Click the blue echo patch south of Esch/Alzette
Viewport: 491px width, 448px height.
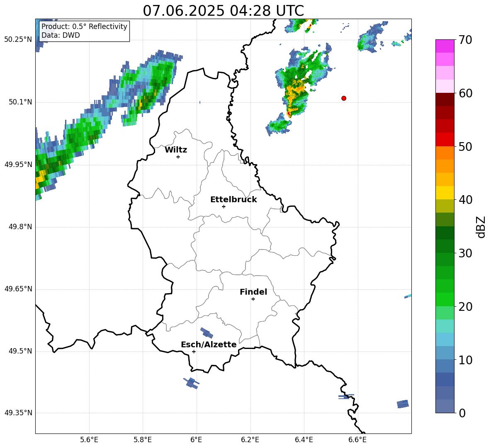(x=191, y=383)
